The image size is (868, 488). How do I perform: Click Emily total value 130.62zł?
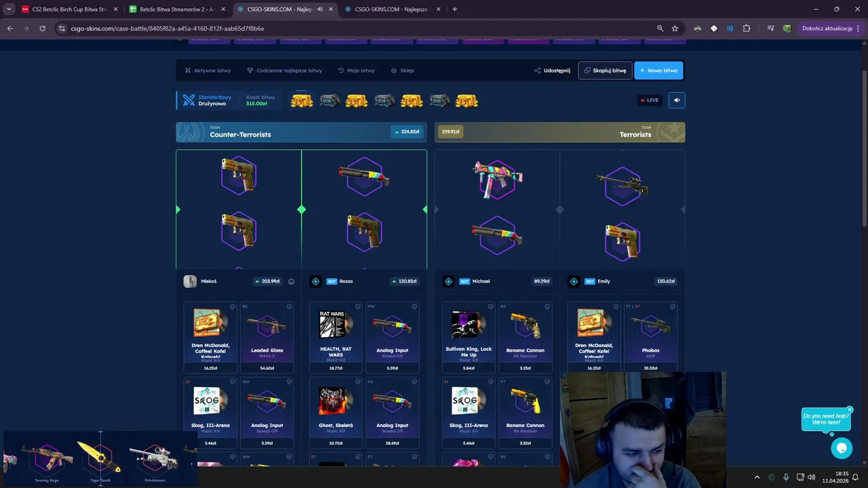click(666, 281)
